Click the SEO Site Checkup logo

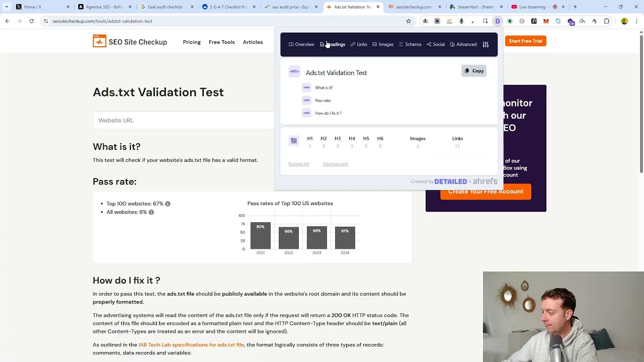pyautogui.click(x=130, y=42)
